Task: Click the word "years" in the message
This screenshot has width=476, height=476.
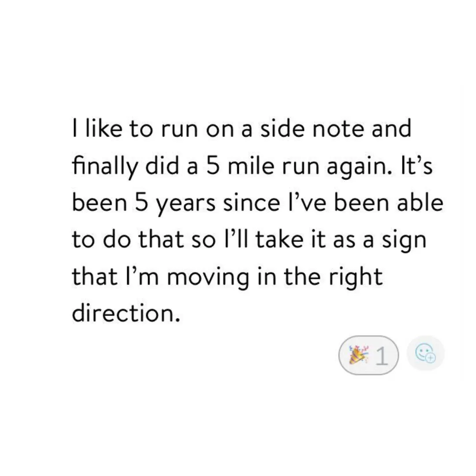Action: pos(186,205)
